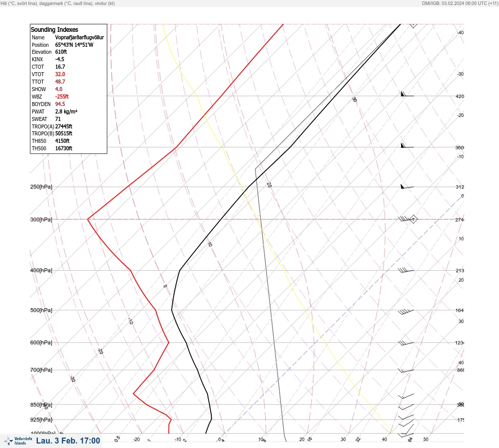Select the BOYDEN value 94.5
Viewport: 499px width, 448px height.
(60, 104)
